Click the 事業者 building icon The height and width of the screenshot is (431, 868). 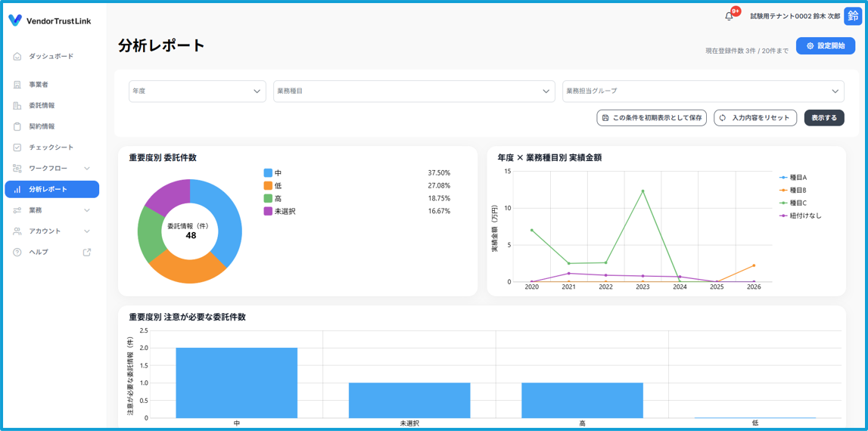tap(17, 85)
